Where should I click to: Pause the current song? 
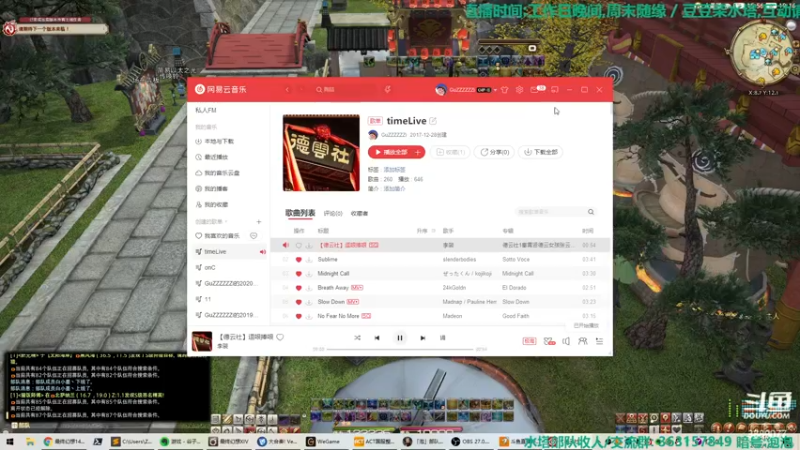pyautogui.click(x=400, y=338)
